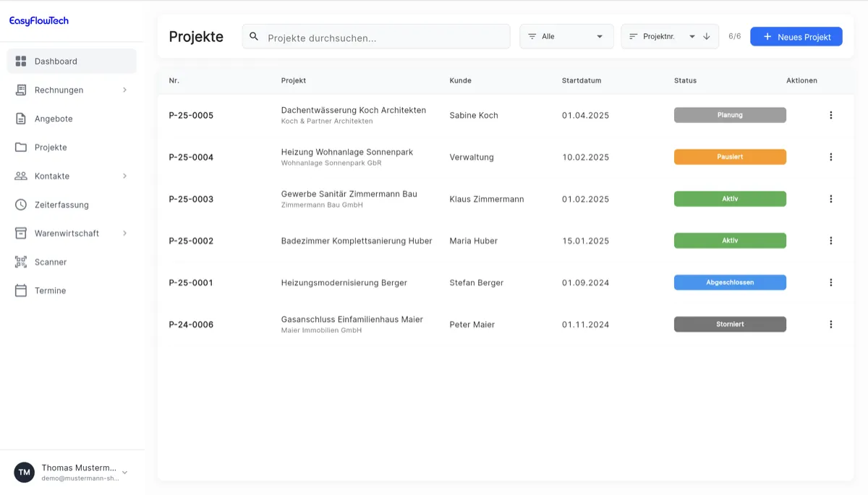The width and height of the screenshot is (868, 495).
Task: Open project Badezimmer Komplettsanierung Huber
Action: 357,240
